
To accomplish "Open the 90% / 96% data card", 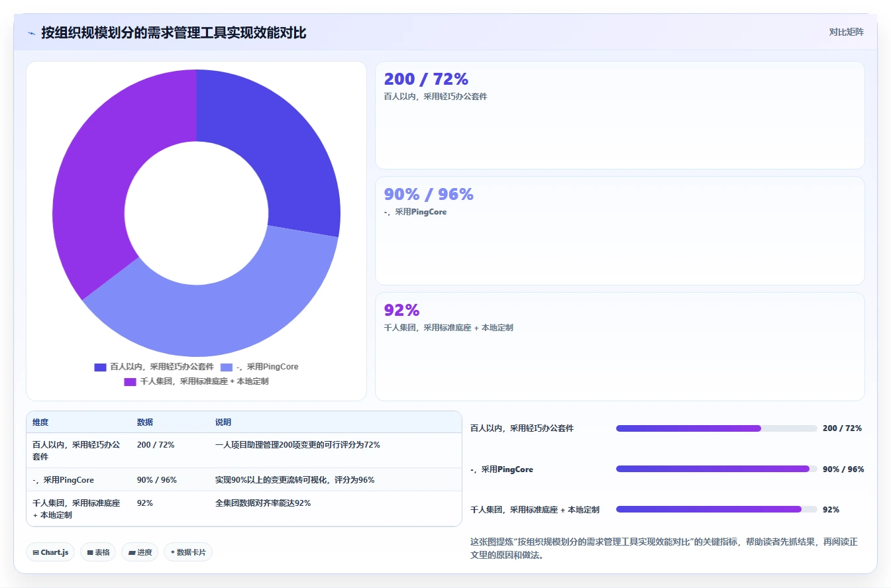I will (x=619, y=230).
